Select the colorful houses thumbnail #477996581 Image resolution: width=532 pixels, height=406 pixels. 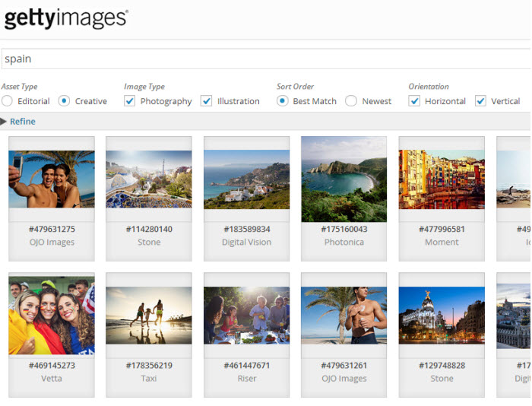[442, 179]
